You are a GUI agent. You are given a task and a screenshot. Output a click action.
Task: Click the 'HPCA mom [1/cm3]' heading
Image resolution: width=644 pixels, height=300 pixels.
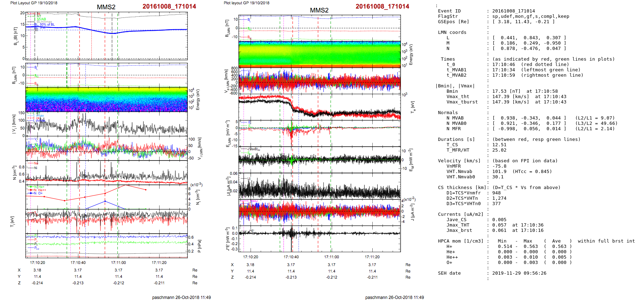click(461, 241)
